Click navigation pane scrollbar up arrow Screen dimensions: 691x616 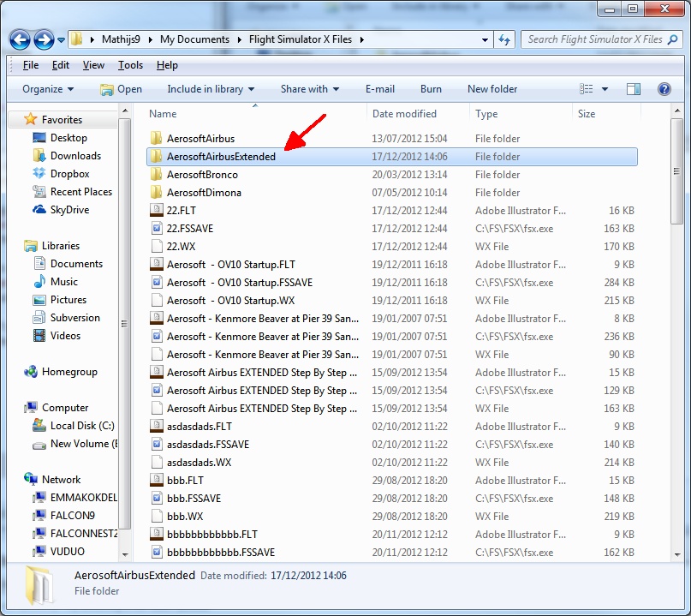point(125,111)
